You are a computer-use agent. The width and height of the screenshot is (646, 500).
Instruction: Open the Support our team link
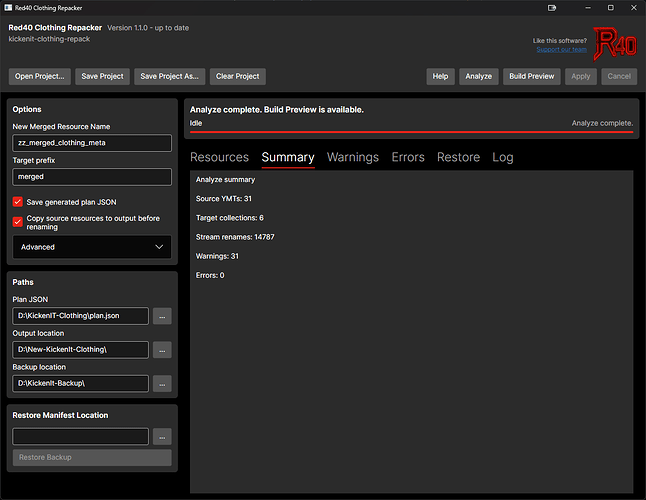tap(561, 49)
